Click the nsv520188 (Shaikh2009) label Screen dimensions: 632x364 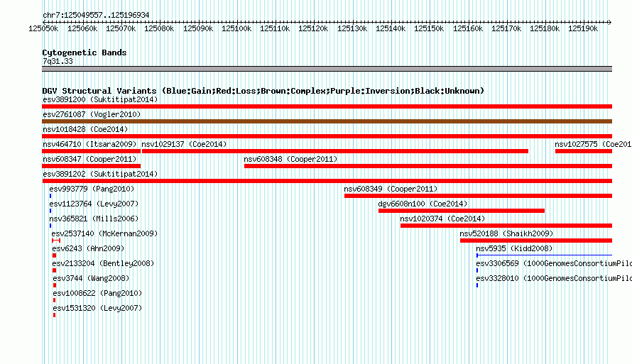click(x=506, y=233)
